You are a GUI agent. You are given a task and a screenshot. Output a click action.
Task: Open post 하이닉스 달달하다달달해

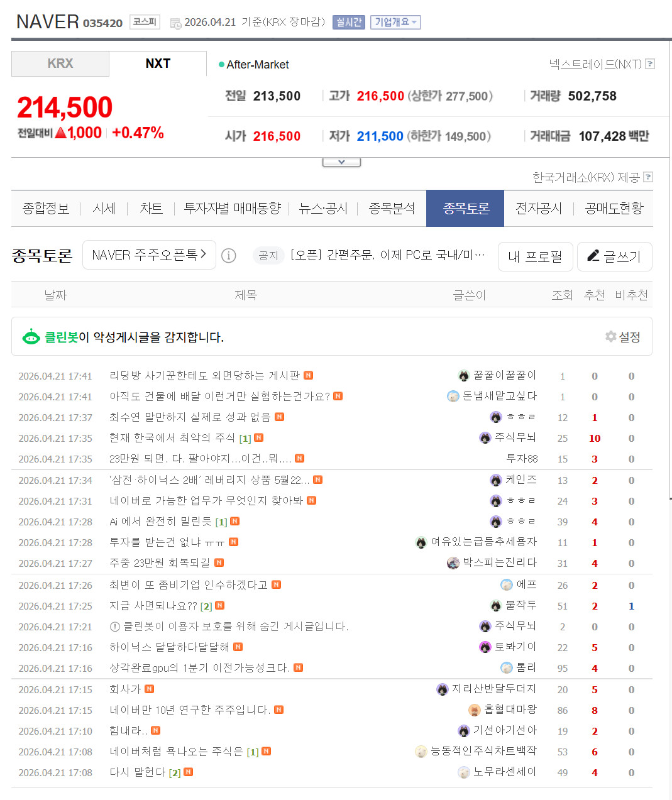(169, 647)
